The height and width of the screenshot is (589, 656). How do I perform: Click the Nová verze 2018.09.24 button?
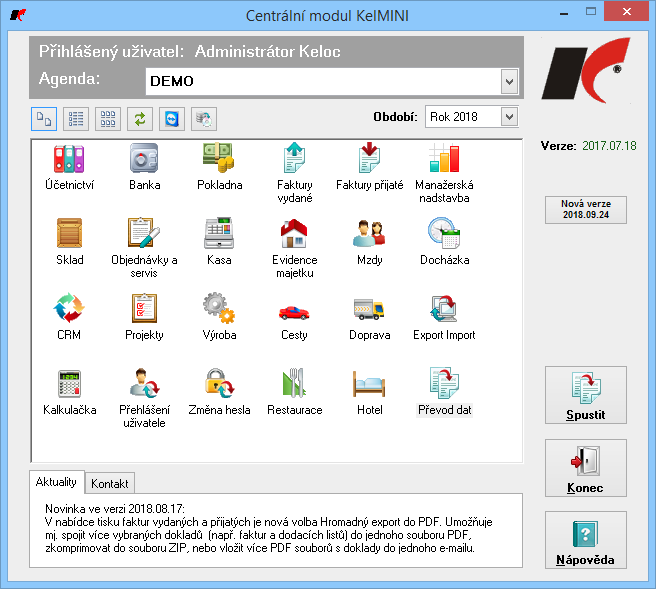(586, 209)
